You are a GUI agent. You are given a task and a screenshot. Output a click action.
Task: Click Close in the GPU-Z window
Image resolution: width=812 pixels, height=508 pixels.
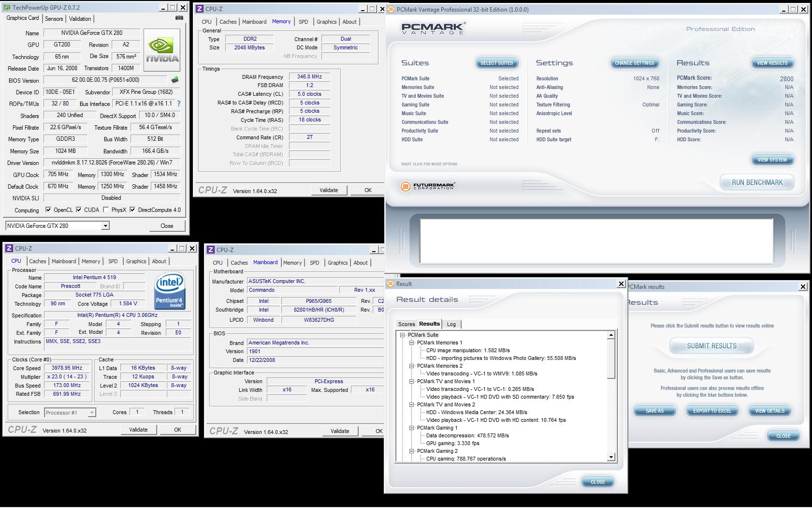click(167, 226)
